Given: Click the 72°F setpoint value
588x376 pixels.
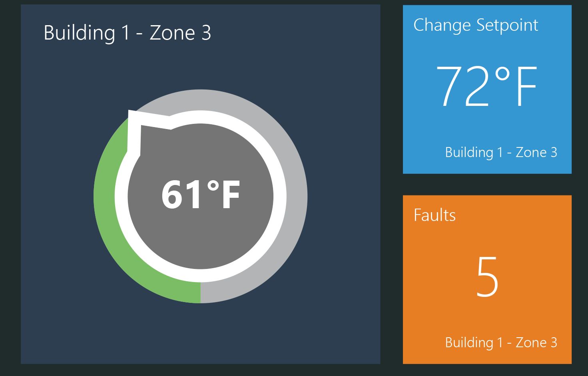Looking at the screenshot, I should [x=486, y=86].
